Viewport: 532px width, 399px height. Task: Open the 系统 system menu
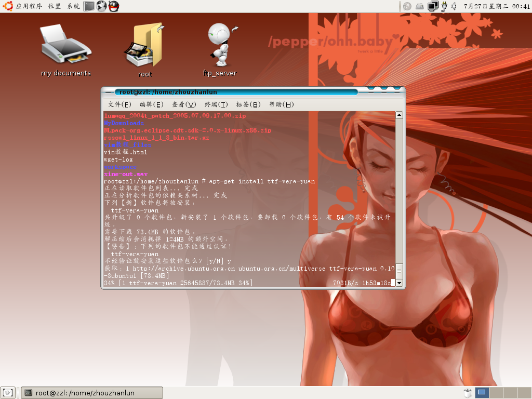tap(73, 6)
